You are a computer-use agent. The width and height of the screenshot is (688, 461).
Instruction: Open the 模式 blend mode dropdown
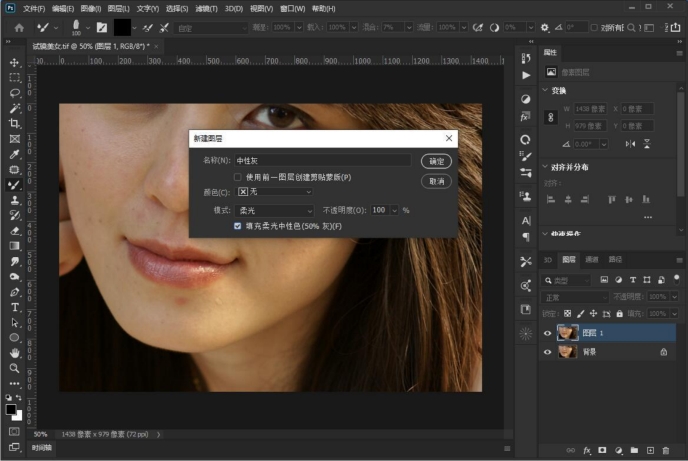click(x=274, y=211)
